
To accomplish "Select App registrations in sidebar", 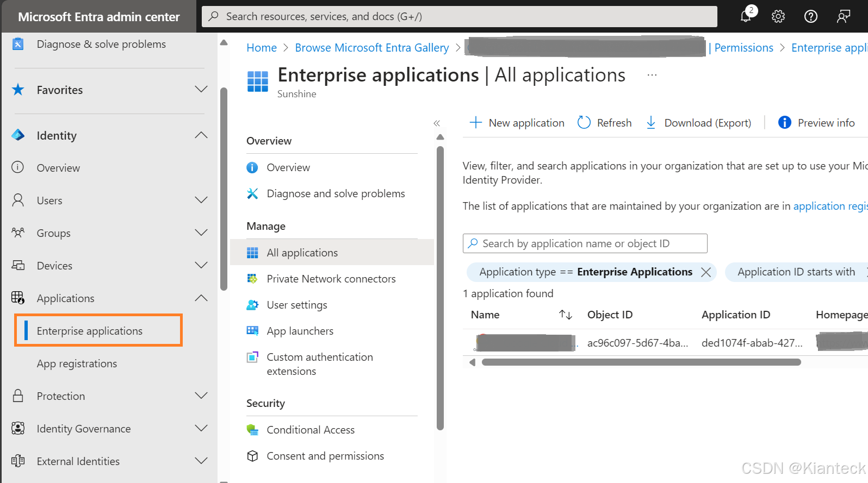I will click(x=77, y=363).
